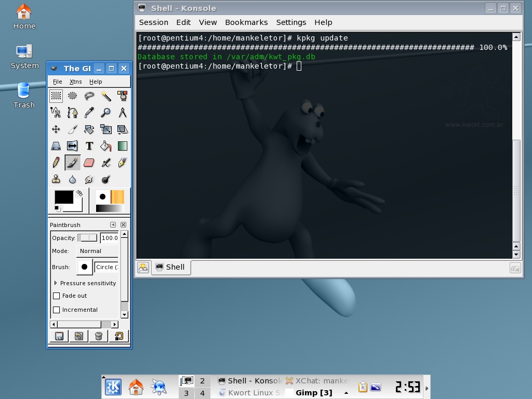Image resolution: width=532 pixels, height=399 pixels.
Task: Select the Crop knife tool
Action: pyautogui.click(x=72, y=129)
